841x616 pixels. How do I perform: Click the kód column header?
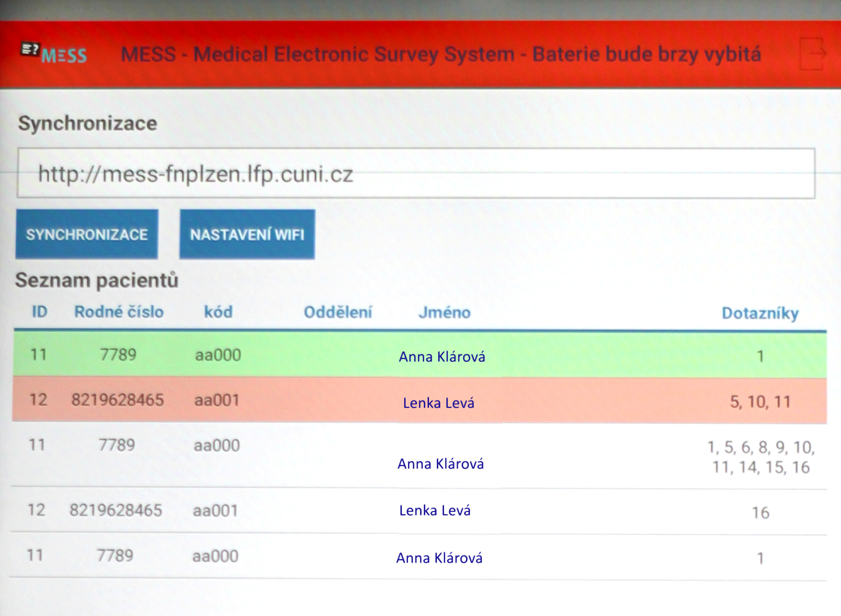tap(218, 312)
